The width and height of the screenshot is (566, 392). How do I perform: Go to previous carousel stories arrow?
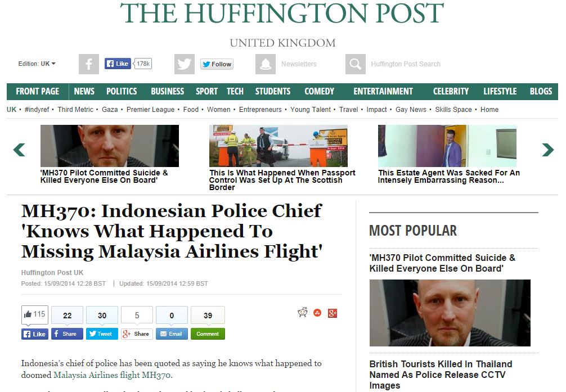(x=19, y=150)
